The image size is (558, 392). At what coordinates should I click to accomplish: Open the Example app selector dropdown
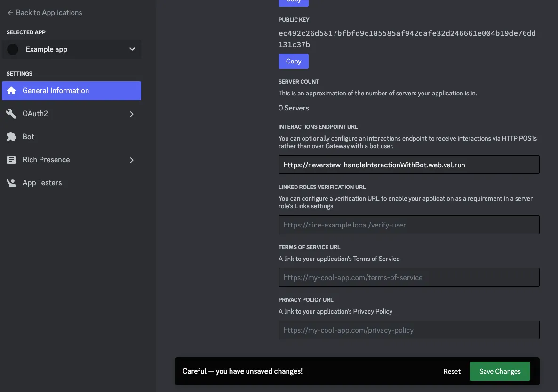point(132,49)
